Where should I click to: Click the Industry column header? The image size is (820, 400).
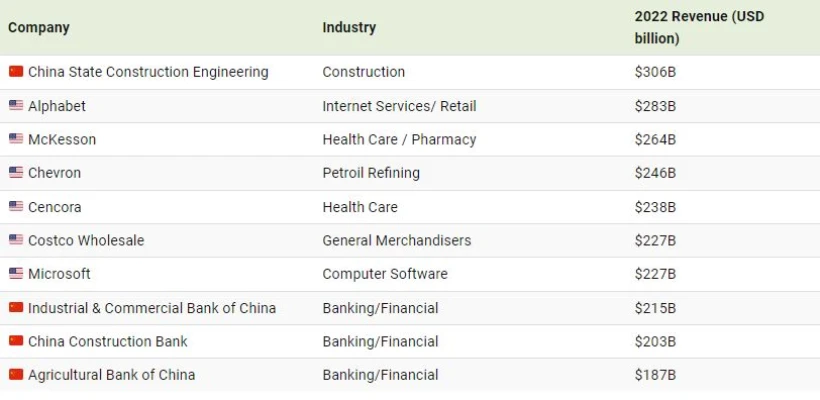pos(349,27)
